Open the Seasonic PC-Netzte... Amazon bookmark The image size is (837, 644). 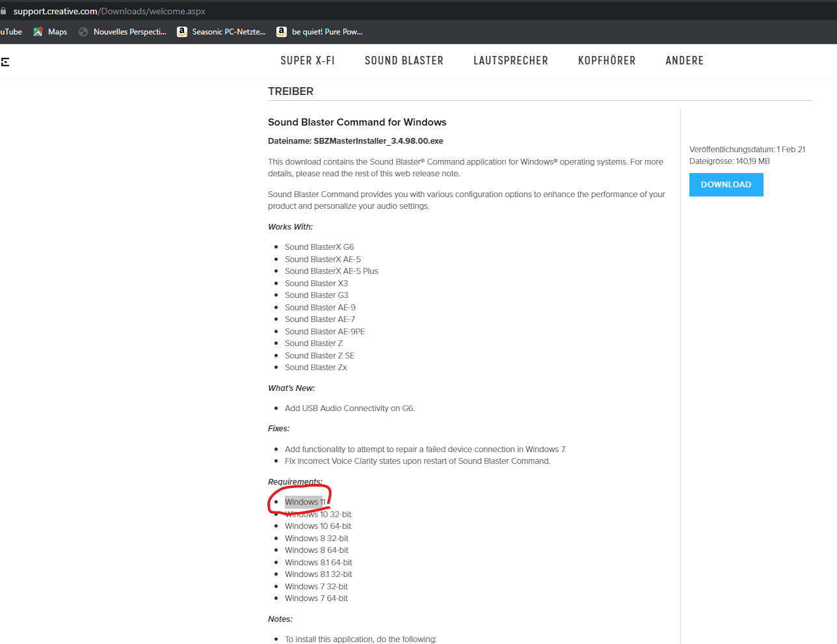[222, 32]
